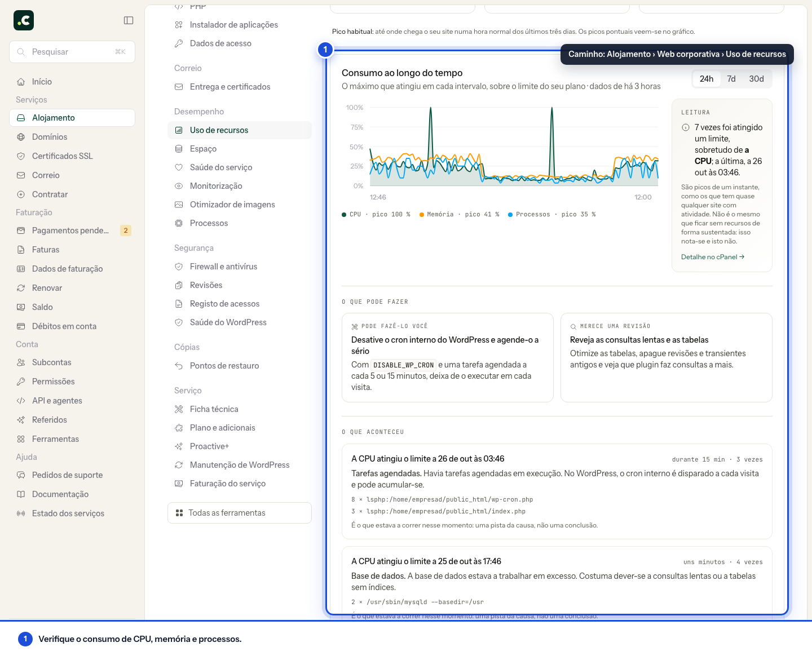Click the Monitorização eye icon

pos(179,186)
